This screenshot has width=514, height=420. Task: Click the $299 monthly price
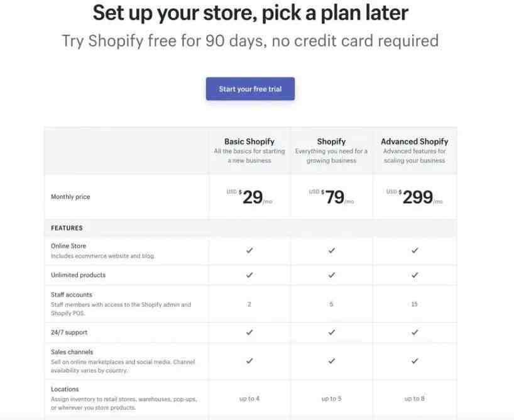tap(414, 197)
